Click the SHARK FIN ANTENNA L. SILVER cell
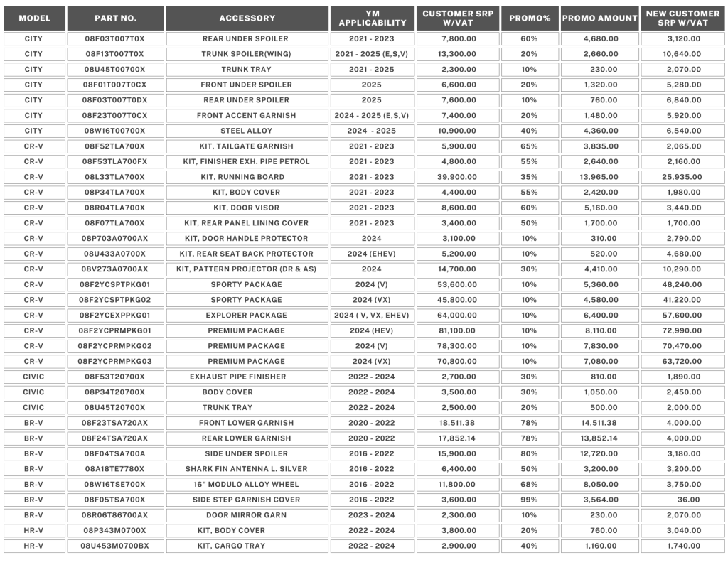Viewport: 728px width, 582px height. [x=247, y=469]
